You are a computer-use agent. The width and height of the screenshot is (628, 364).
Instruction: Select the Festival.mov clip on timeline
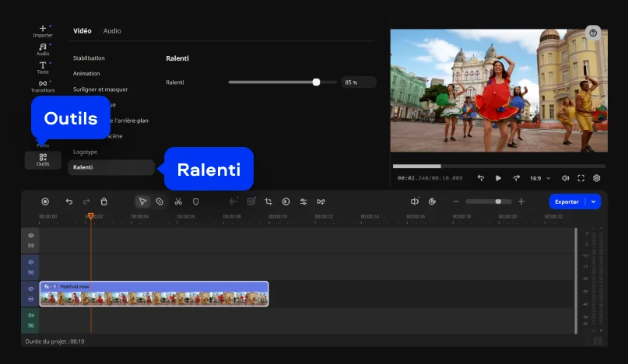pos(156,294)
